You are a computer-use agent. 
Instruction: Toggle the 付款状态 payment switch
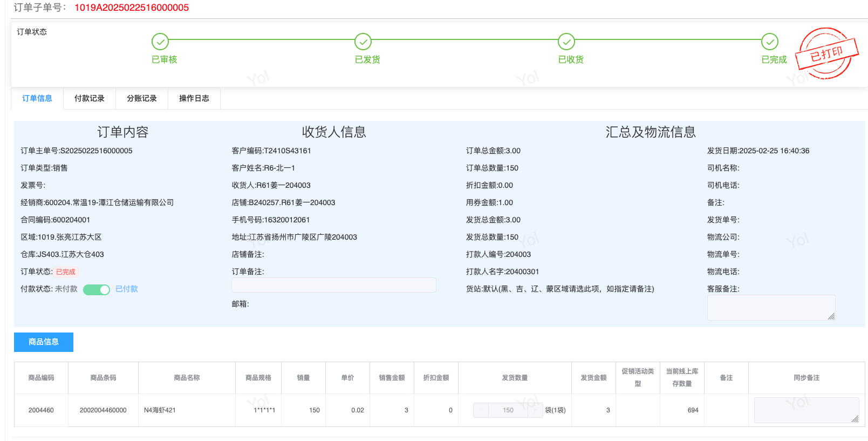tap(97, 290)
